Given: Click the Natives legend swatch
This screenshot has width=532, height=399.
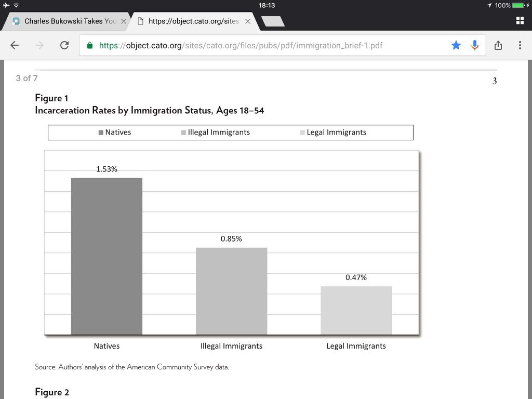Looking at the screenshot, I should [x=101, y=132].
